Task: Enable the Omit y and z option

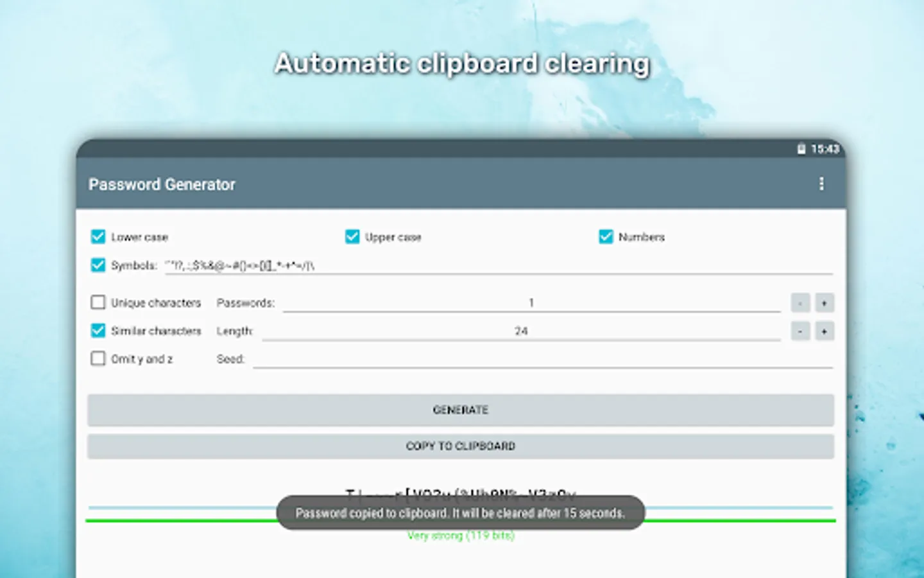Action: coord(98,358)
